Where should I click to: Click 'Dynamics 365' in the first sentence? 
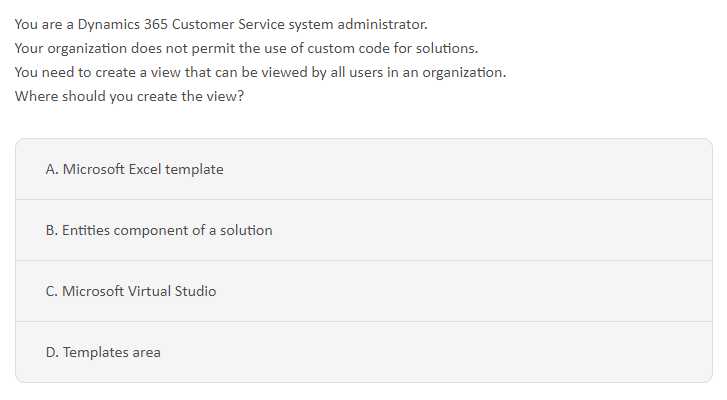pos(122,24)
